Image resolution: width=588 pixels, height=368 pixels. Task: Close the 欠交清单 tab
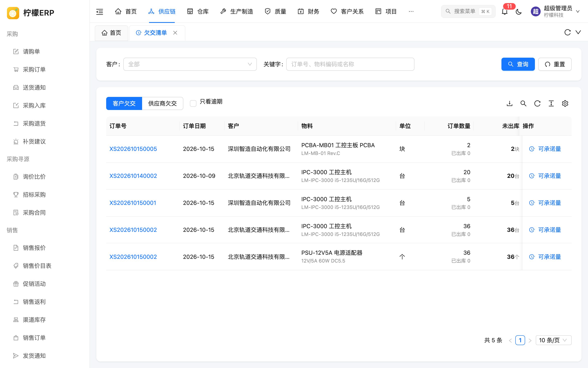click(175, 33)
